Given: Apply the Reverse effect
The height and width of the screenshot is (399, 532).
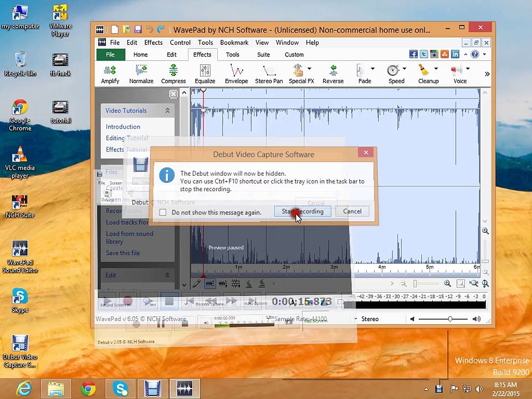Looking at the screenshot, I should (x=333, y=74).
